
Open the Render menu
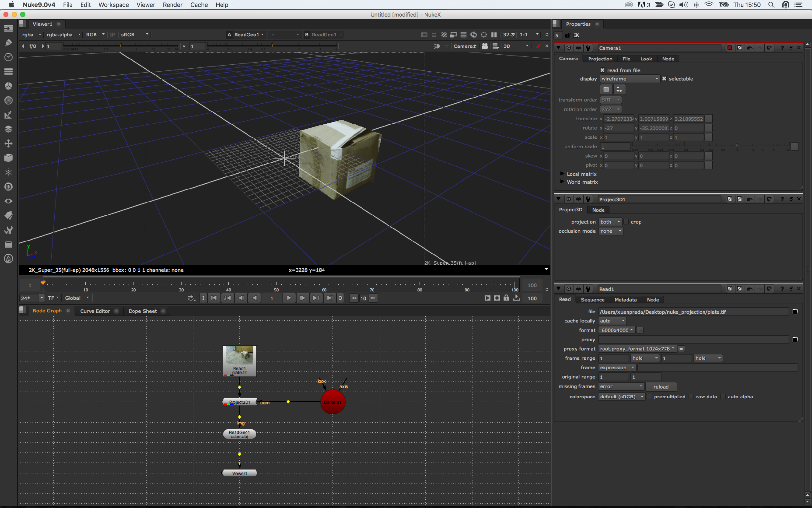172,5
